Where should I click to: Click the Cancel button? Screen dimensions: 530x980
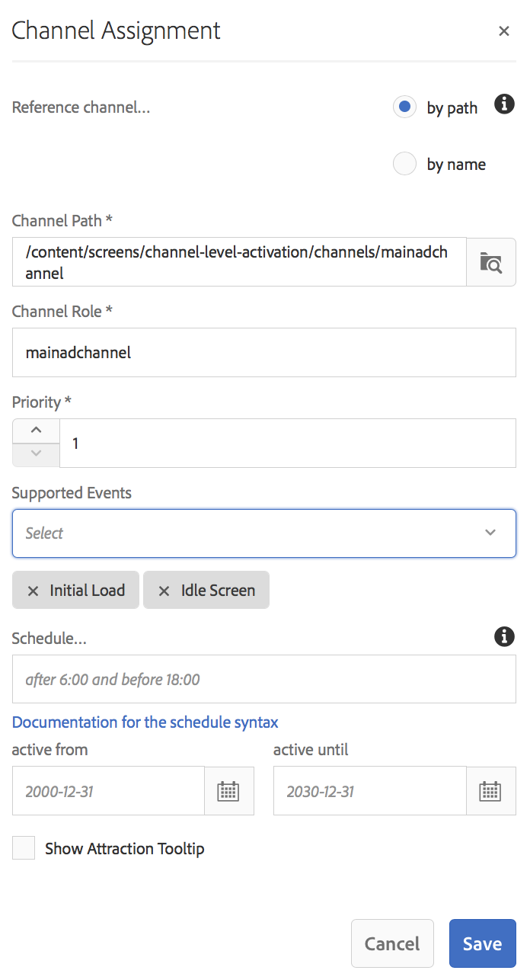click(x=392, y=943)
